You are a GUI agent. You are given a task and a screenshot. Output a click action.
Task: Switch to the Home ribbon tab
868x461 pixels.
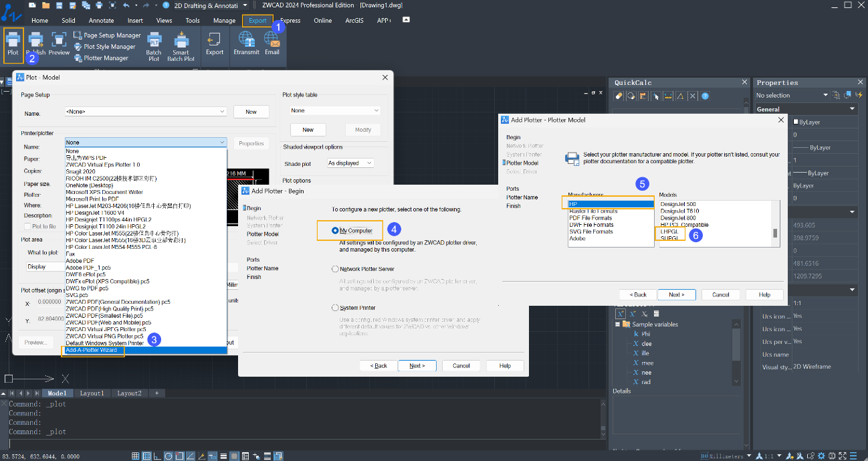[x=39, y=21]
